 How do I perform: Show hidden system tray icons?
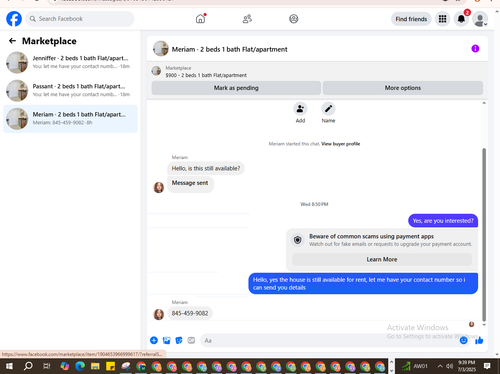click(x=440, y=366)
